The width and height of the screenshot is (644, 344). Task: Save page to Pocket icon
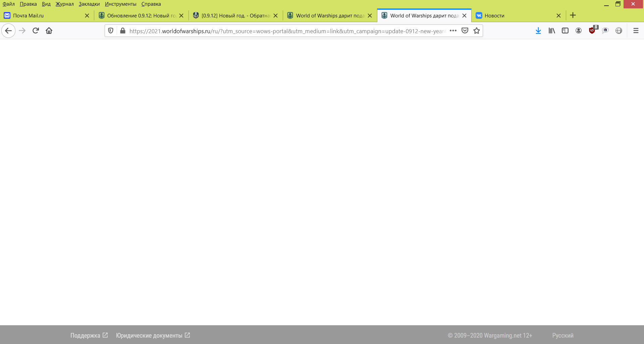point(465,31)
